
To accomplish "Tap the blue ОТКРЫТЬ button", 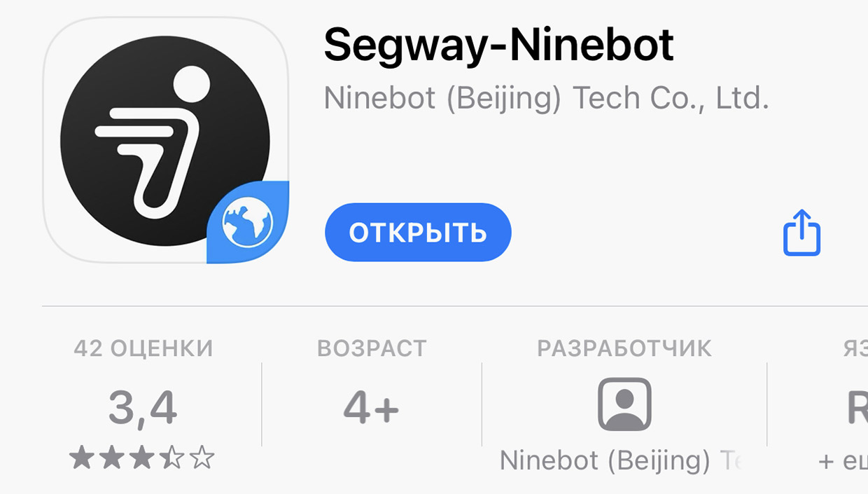I will (418, 233).
